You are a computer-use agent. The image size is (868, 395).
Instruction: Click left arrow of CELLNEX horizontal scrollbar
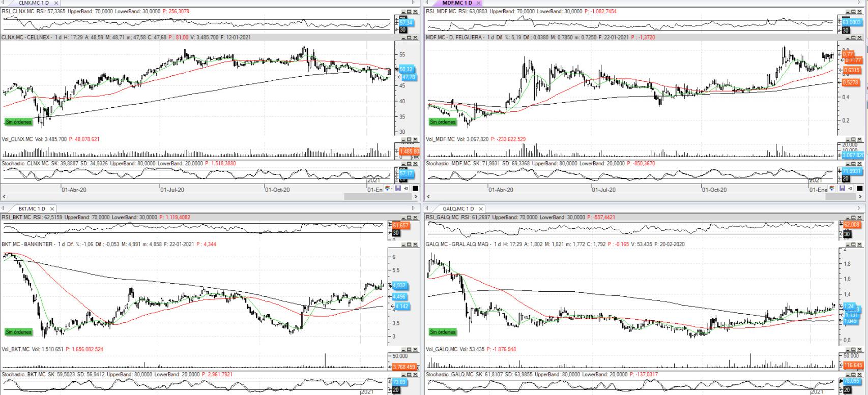click(4, 196)
